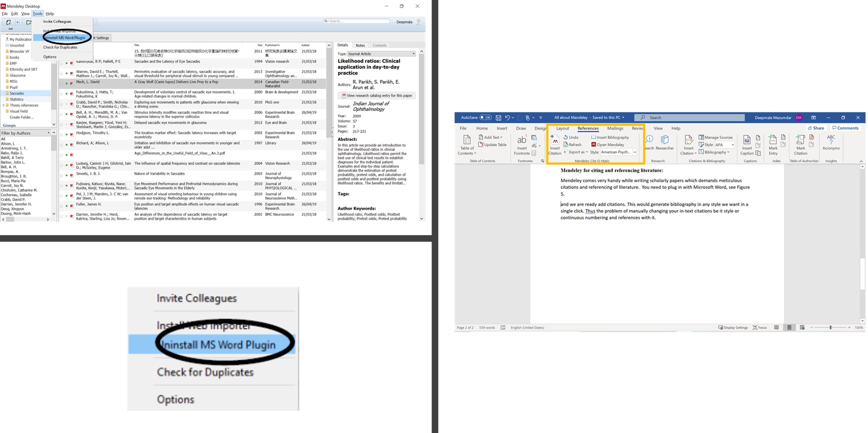This screenshot has height=433, width=868.
Task: Click the Manage Sources icon
Action: point(701,137)
